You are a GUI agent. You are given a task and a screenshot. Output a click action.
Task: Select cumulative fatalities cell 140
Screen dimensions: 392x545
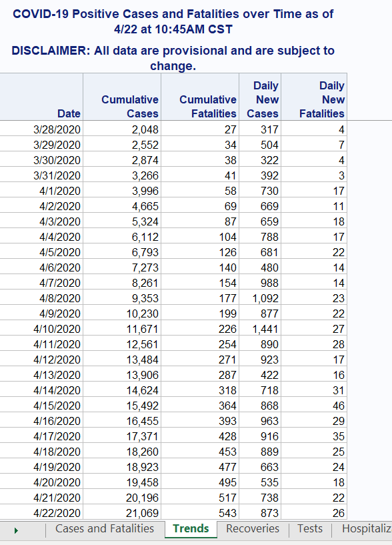200,267
